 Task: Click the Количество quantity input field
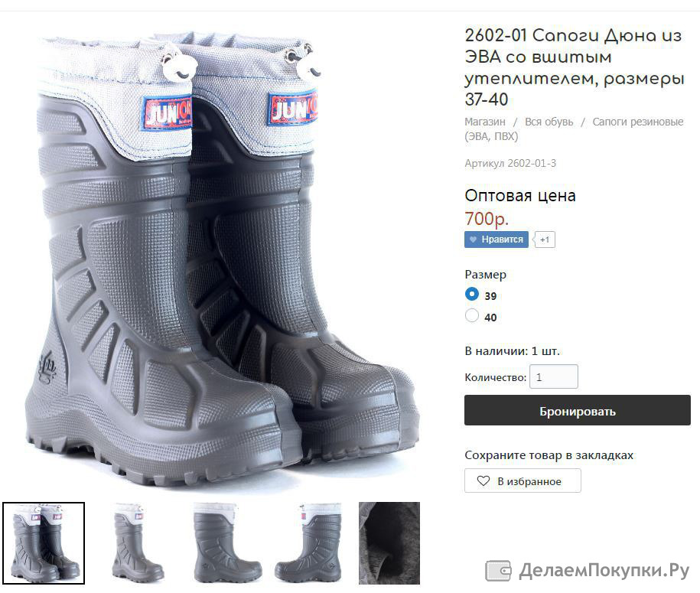tap(554, 376)
